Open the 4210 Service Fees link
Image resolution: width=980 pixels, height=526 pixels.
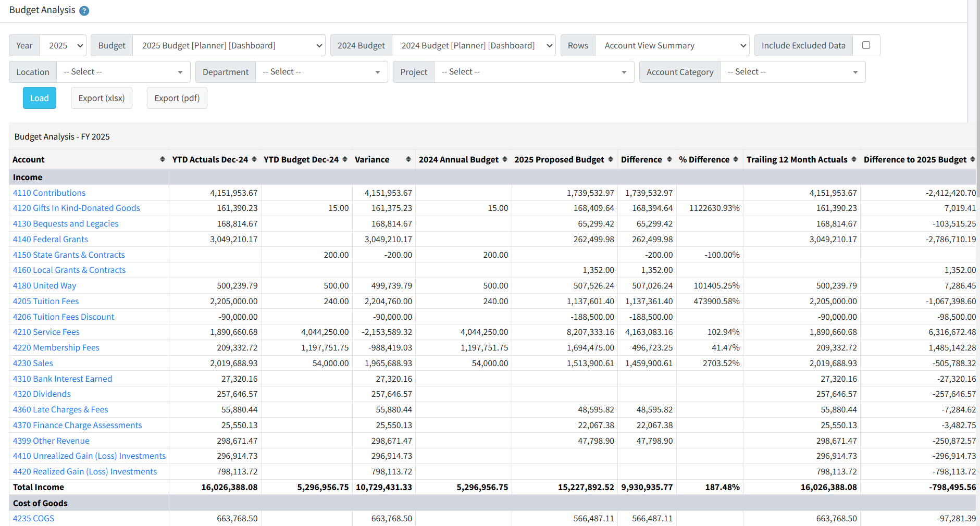pyautogui.click(x=46, y=332)
